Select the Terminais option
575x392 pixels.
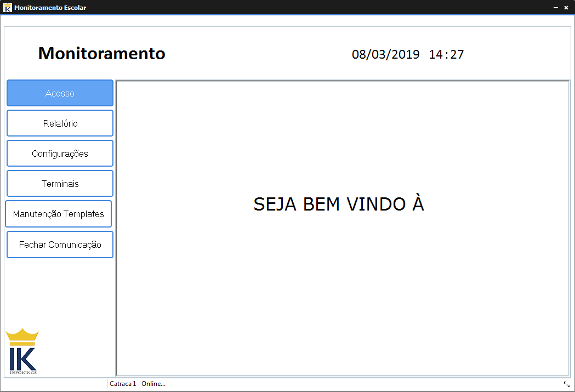point(59,183)
